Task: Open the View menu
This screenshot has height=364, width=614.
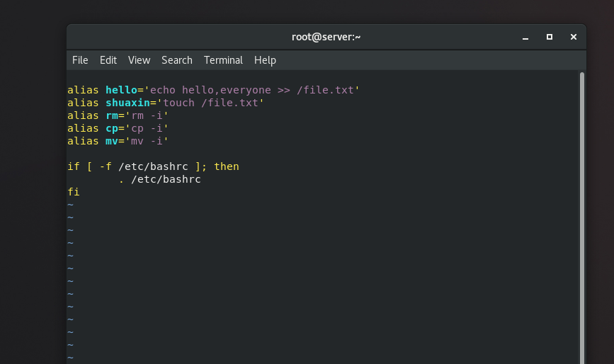Action: click(x=139, y=60)
